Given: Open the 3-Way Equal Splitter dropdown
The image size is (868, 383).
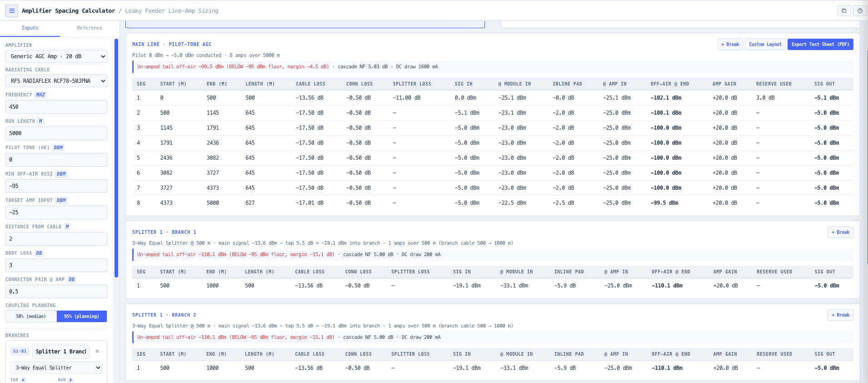Looking at the screenshot, I should click(x=56, y=368).
